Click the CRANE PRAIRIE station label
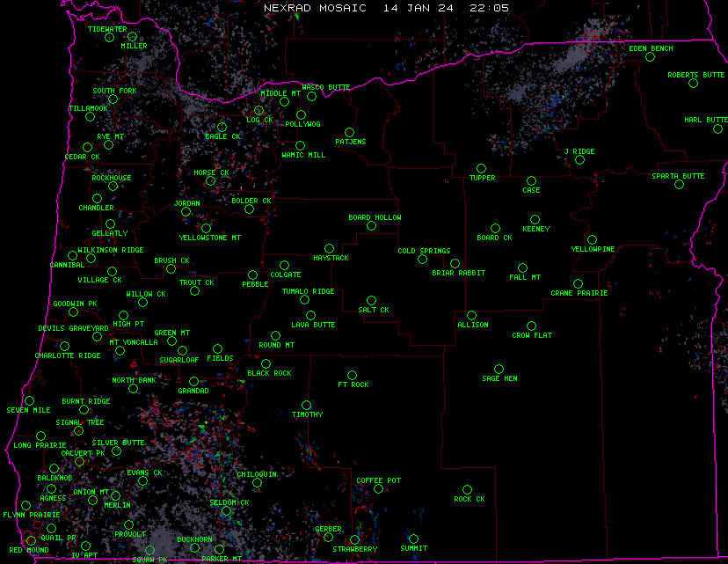728x564 pixels. tap(579, 293)
